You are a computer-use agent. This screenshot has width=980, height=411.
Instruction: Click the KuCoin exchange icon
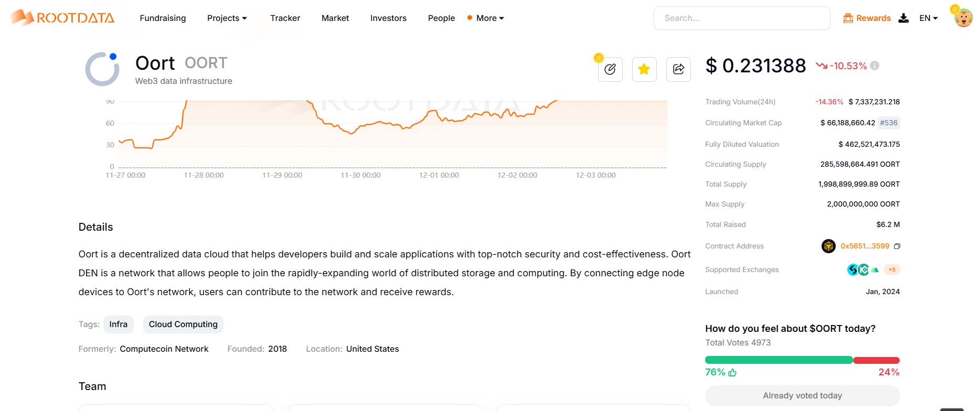pos(864,269)
